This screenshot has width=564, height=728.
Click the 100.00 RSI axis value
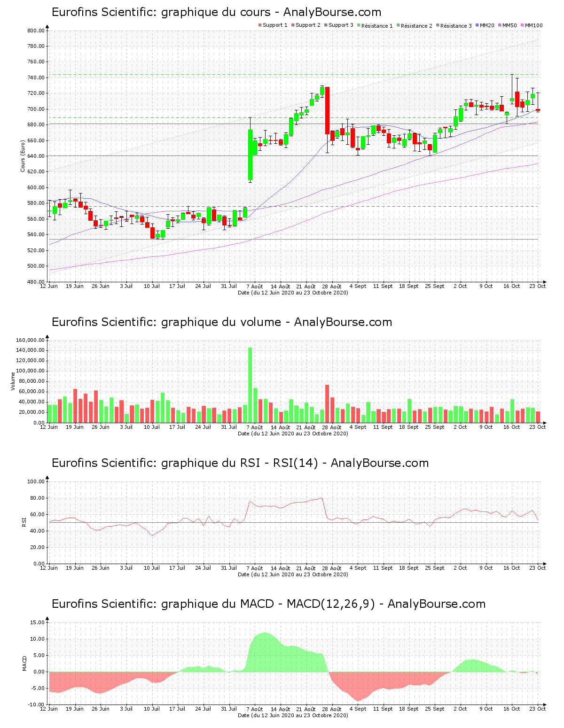click(x=36, y=481)
